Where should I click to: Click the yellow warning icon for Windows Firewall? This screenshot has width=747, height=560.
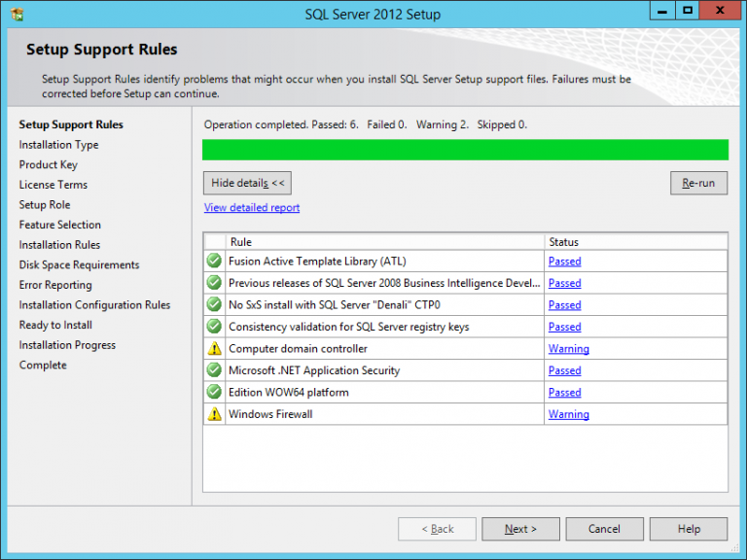pos(214,414)
